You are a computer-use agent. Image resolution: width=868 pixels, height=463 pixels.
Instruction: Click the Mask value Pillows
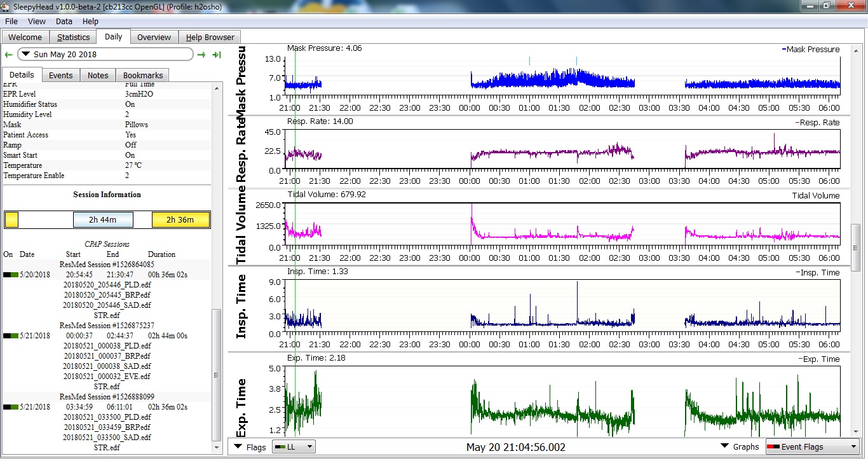point(137,125)
